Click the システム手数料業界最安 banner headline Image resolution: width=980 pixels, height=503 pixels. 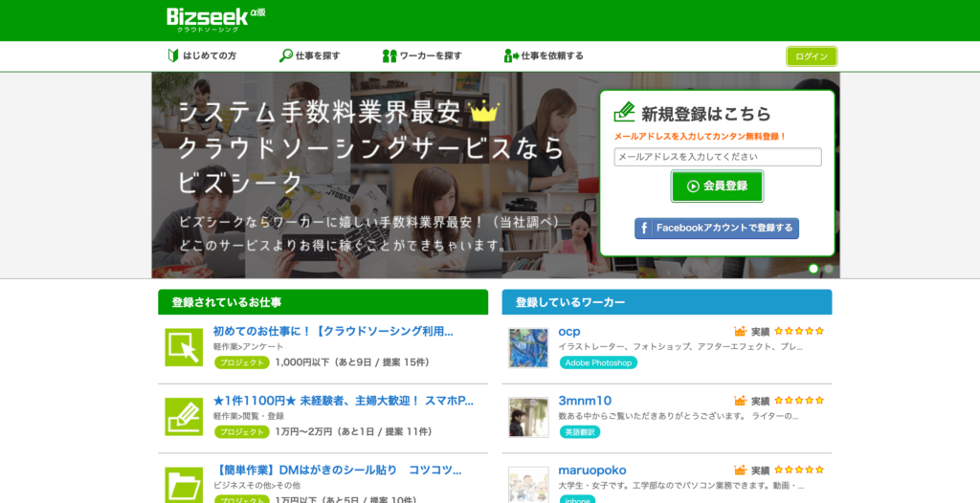(x=320, y=113)
